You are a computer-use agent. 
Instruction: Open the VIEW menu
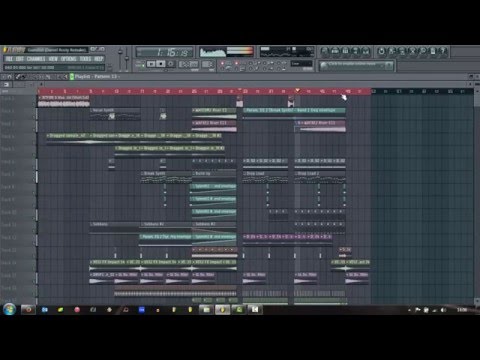tap(53, 59)
